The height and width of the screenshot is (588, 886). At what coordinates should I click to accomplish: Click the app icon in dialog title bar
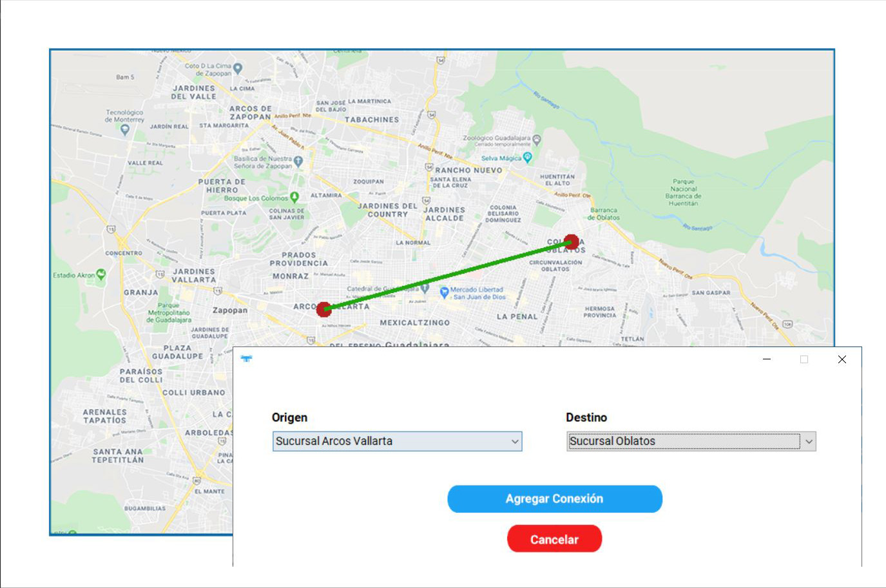point(246,359)
